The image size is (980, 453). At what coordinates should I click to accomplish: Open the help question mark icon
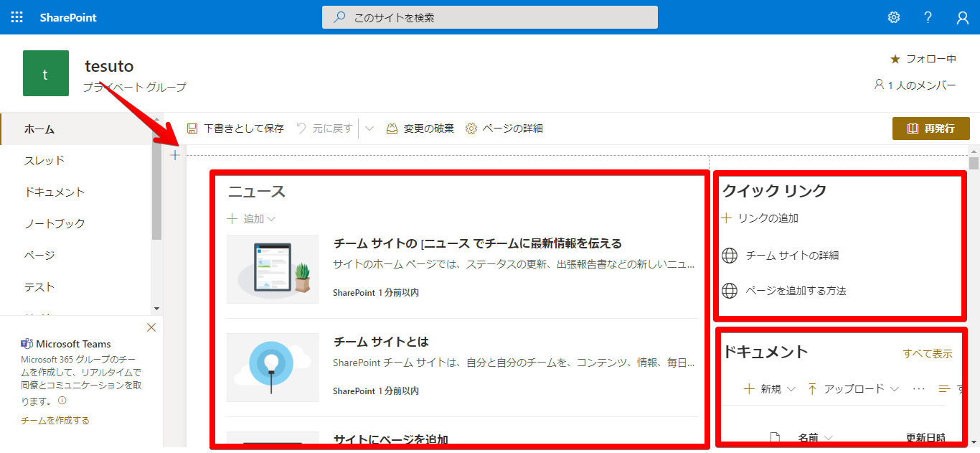(x=928, y=17)
